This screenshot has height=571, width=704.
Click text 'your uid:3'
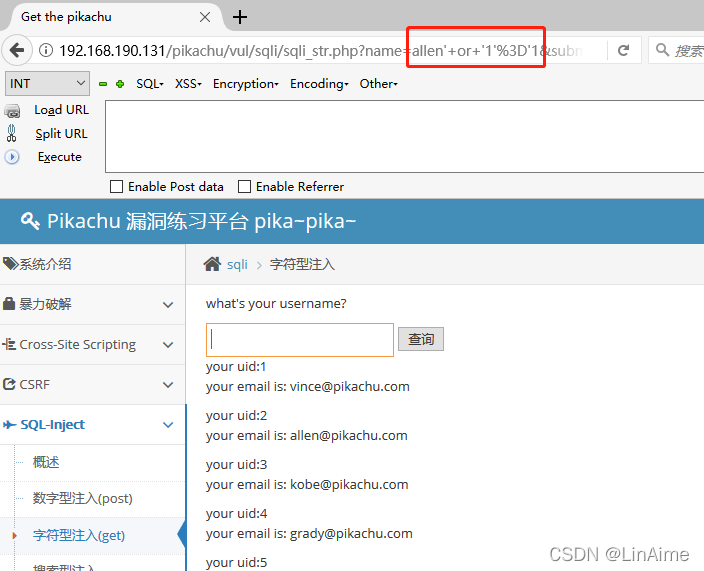pyautogui.click(x=236, y=465)
